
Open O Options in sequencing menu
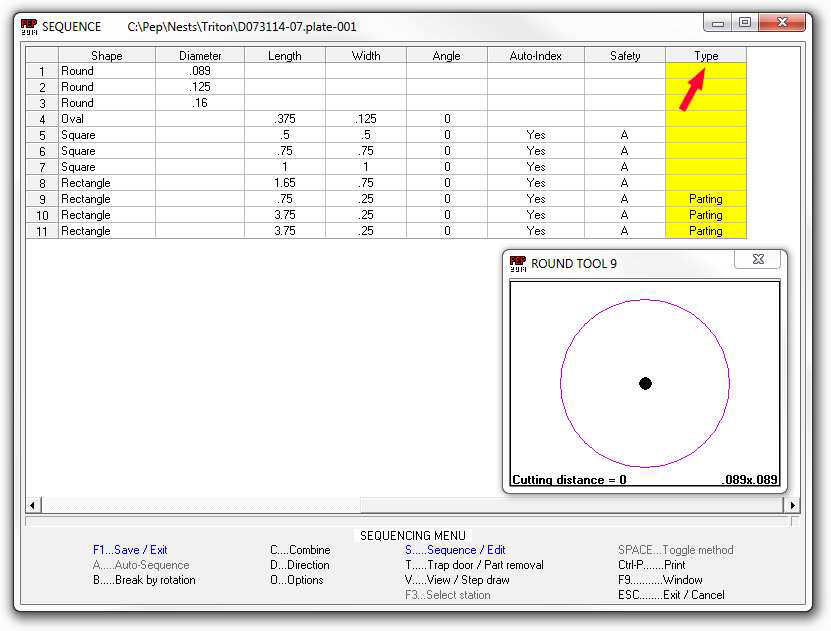pos(298,580)
